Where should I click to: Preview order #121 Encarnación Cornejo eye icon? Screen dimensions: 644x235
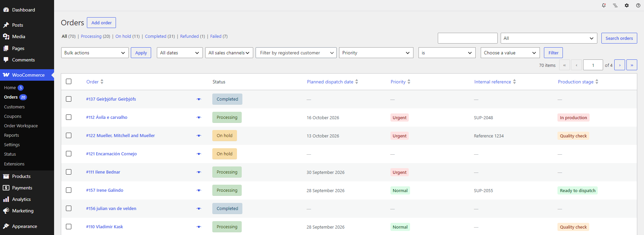click(199, 154)
